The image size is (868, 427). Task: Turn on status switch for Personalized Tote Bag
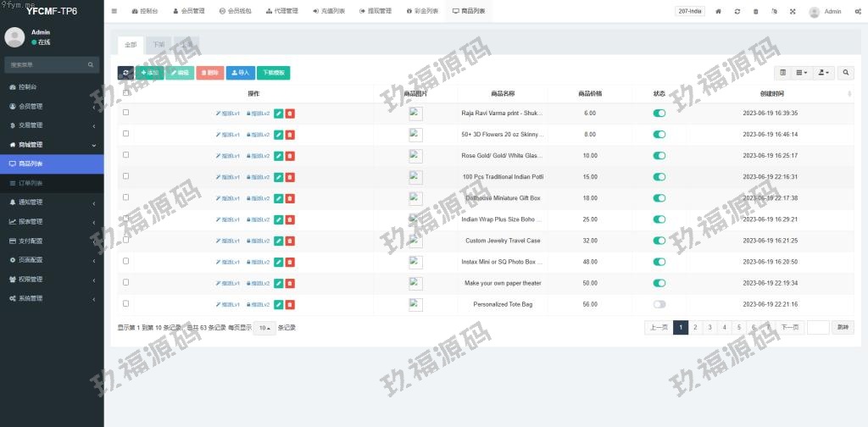point(659,304)
